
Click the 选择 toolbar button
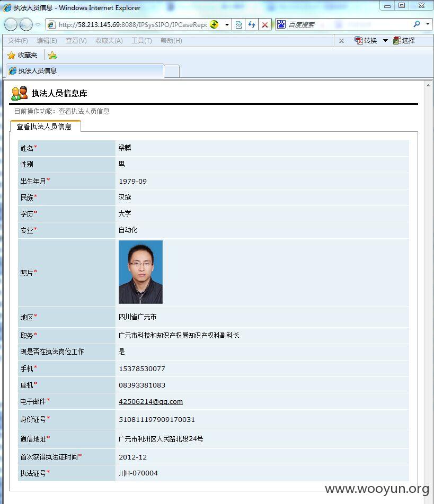(404, 40)
